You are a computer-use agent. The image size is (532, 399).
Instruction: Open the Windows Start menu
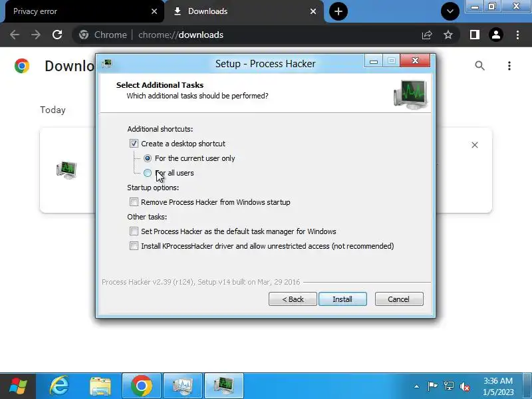(x=18, y=386)
